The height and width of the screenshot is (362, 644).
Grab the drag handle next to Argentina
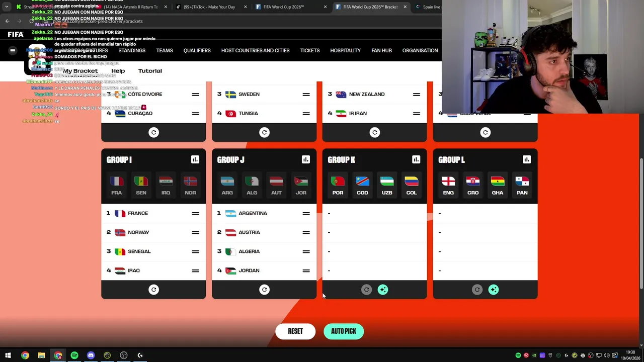pos(306,213)
